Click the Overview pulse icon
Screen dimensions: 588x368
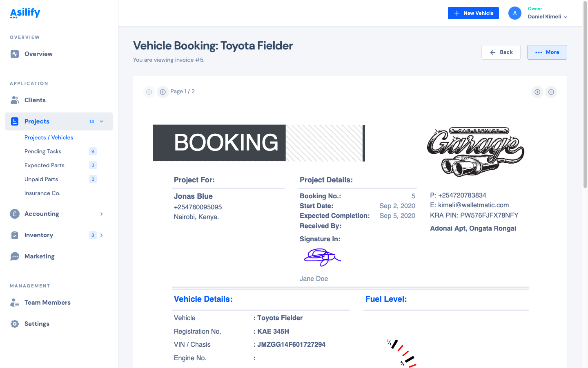click(15, 54)
